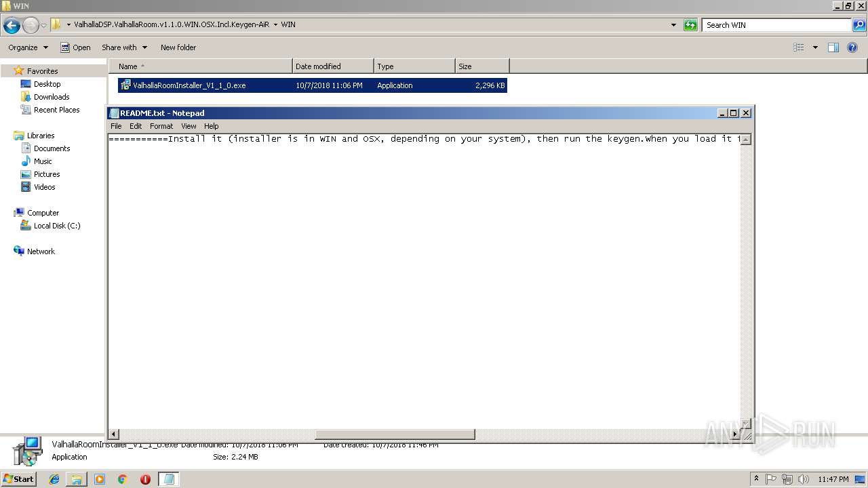Select Libraries in navigation pane
The image size is (868, 488).
41,136
